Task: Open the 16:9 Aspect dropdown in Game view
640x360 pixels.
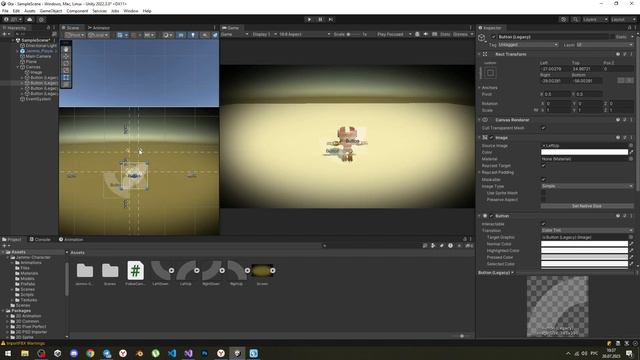Action: (x=304, y=34)
